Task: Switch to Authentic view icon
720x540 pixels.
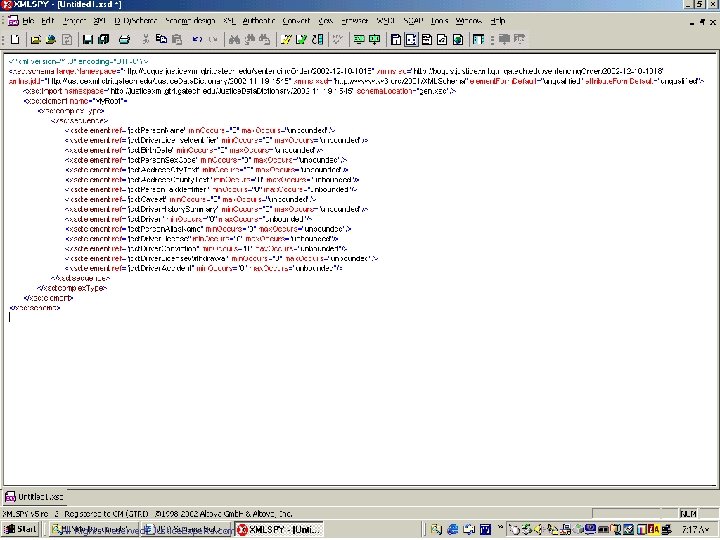Action: [x=442, y=39]
